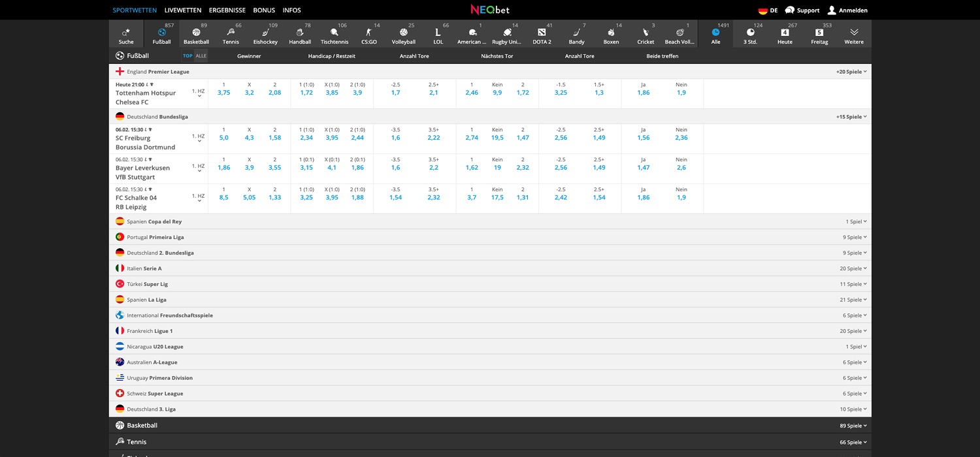Click the NEObet logo
The height and width of the screenshot is (457, 980).
(490, 10)
